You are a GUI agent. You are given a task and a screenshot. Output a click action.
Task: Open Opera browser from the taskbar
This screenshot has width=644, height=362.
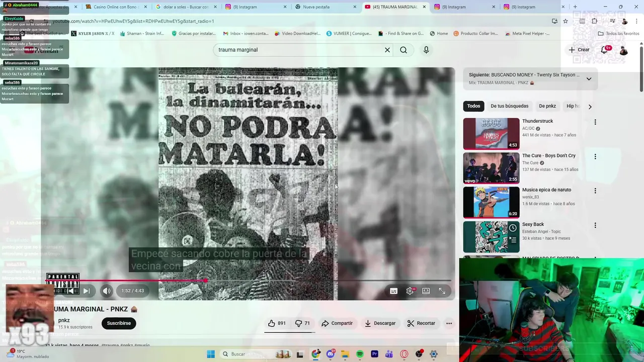point(404,354)
